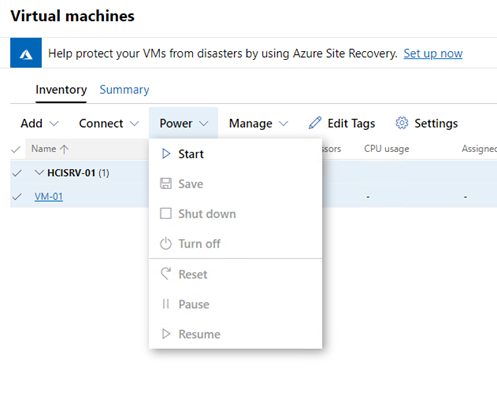Switch to the Summary tab
The image size is (497, 399).
(x=124, y=89)
